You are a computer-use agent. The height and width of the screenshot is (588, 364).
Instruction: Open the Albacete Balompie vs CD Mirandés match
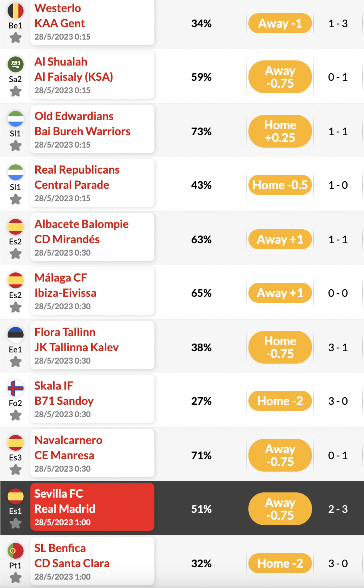pyautogui.click(x=92, y=237)
